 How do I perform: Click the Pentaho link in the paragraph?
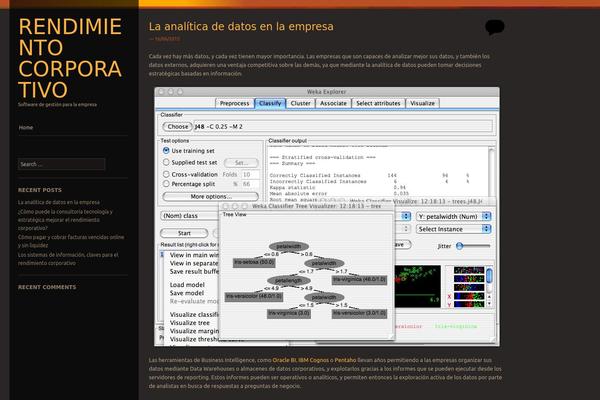point(347,358)
